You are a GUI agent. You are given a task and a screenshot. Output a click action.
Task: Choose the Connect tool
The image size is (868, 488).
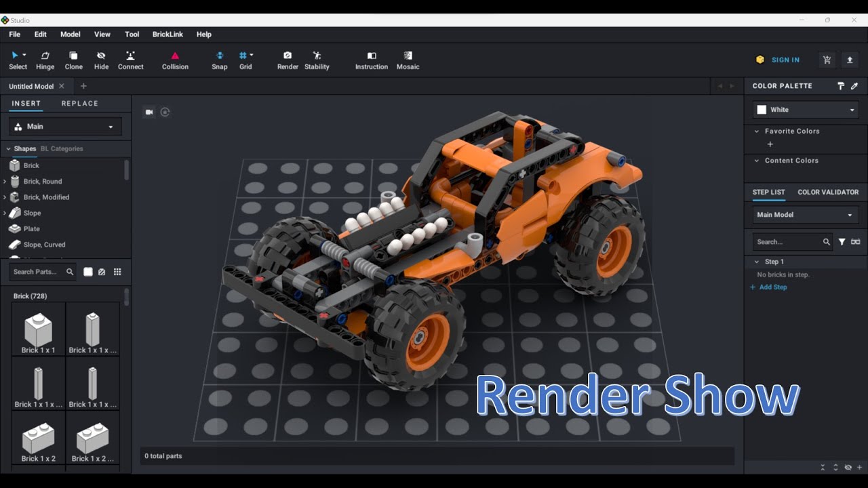click(x=131, y=60)
